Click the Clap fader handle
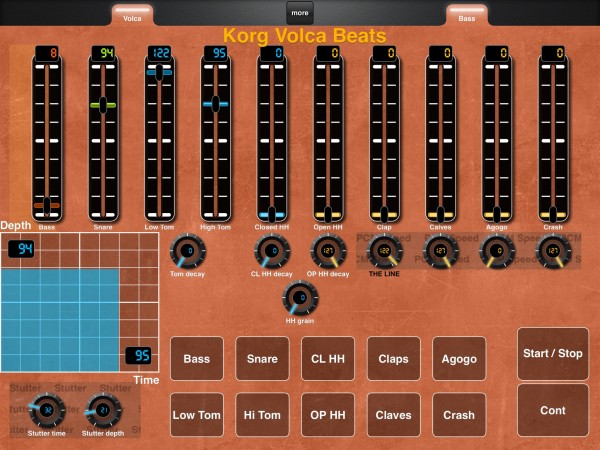This screenshot has height=450, width=600. click(384, 215)
